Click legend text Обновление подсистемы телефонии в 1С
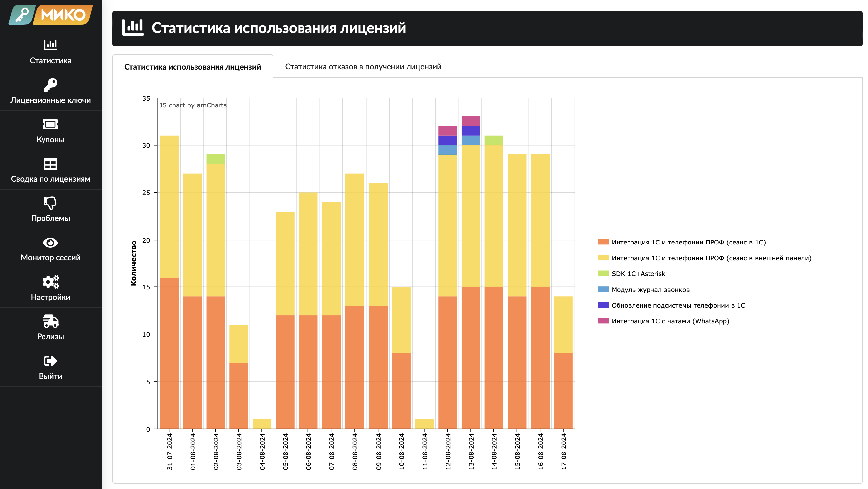The height and width of the screenshot is (489, 868). pyautogui.click(x=678, y=305)
